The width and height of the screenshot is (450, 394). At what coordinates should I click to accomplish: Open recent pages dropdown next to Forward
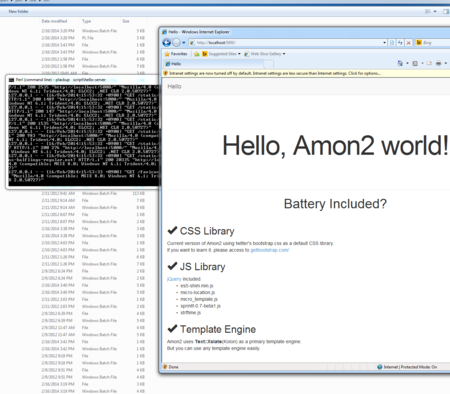(x=184, y=43)
